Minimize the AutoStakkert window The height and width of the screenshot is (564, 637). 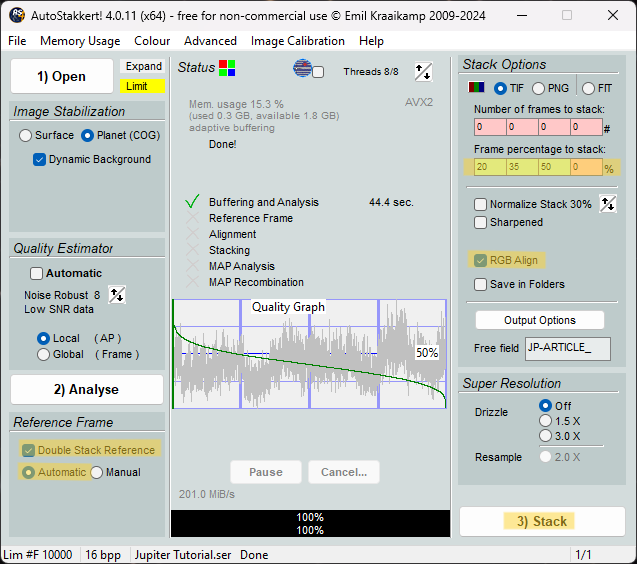[x=522, y=15]
